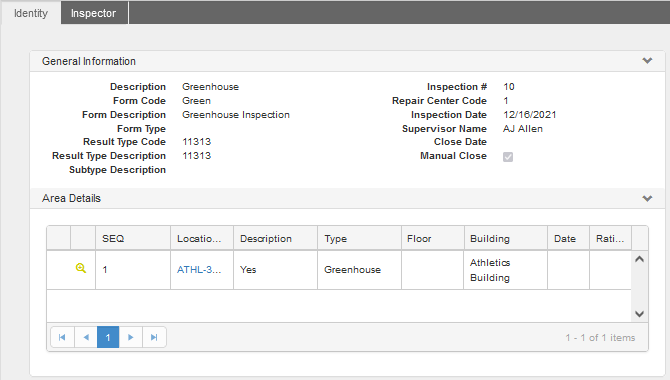Click the Repair Center Code value 1

[505, 100]
